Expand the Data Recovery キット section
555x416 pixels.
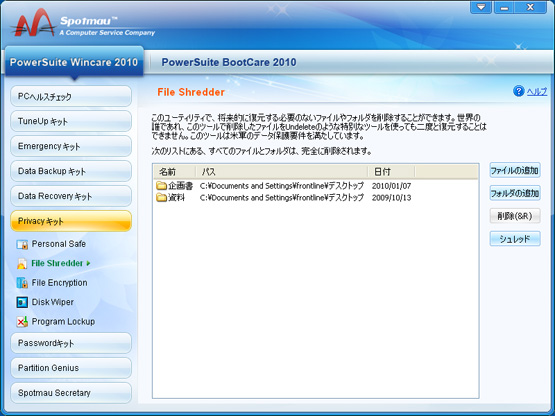71,196
